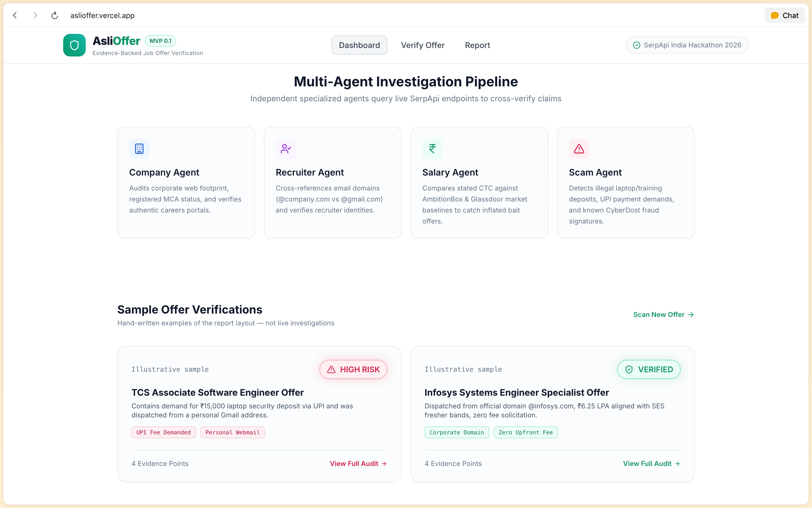Click the Personal Webmail tag
The height and width of the screenshot is (508, 812).
tap(233, 432)
